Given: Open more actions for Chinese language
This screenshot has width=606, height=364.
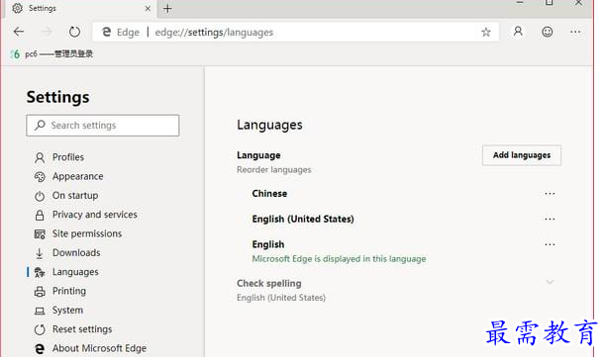Looking at the screenshot, I should pyautogui.click(x=550, y=194).
